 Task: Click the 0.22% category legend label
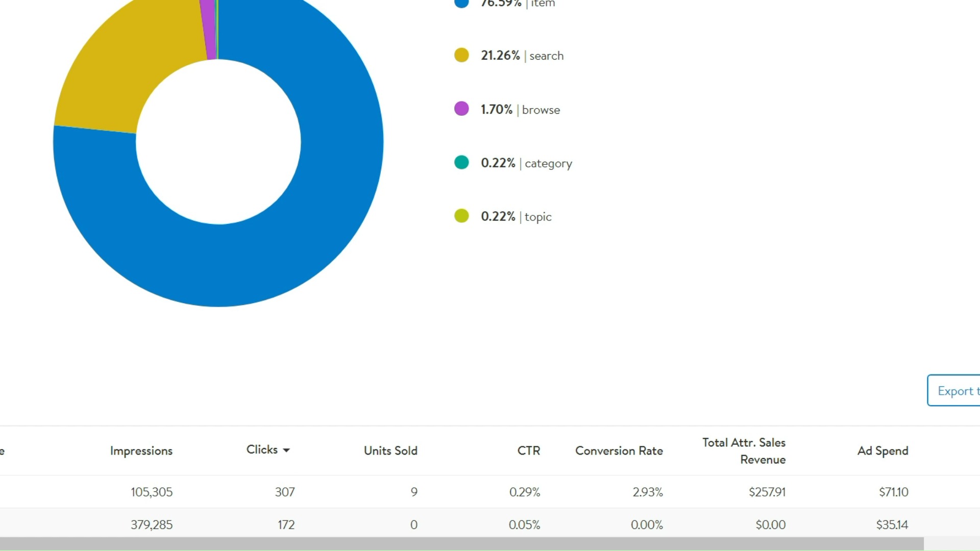tap(526, 163)
